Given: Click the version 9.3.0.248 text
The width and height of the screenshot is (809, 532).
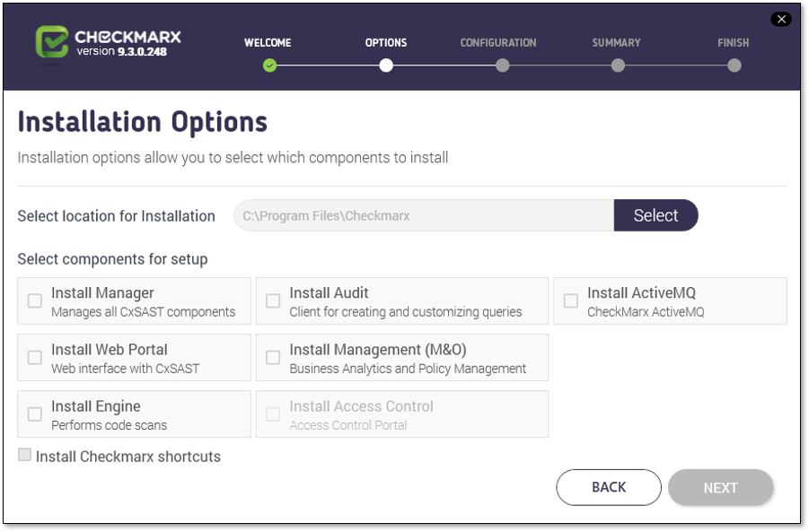Looking at the screenshot, I should tap(122, 51).
